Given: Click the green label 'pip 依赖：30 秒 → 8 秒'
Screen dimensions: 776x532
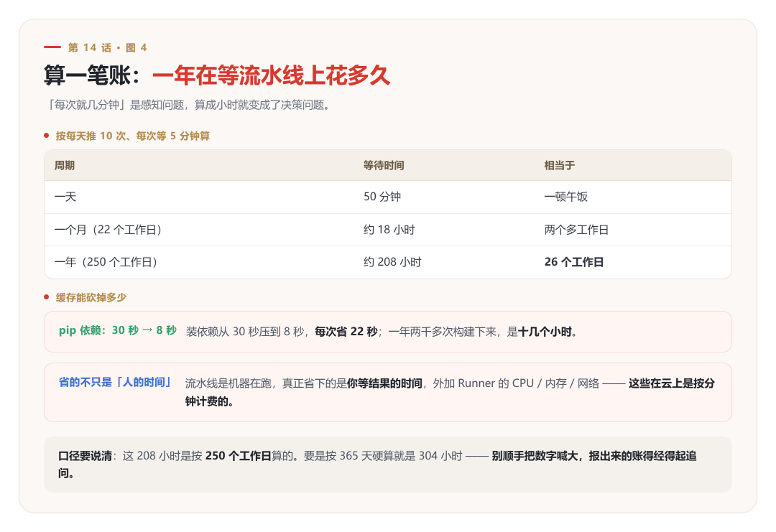Looking at the screenshot, I should pos(118,331).
